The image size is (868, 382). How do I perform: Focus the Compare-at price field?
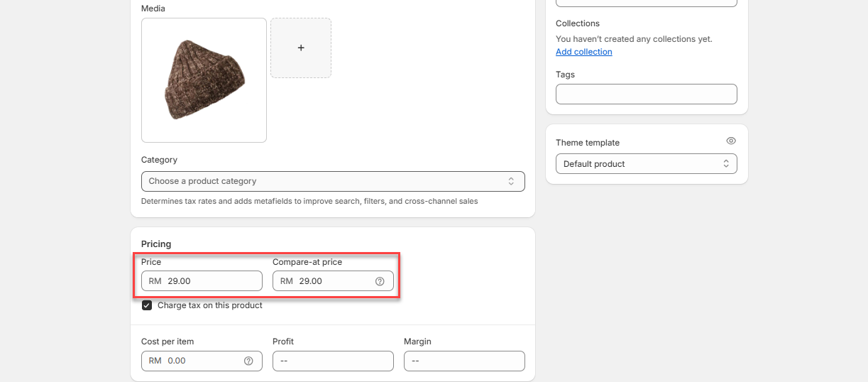pyautogui.click(x=334, y=281)
